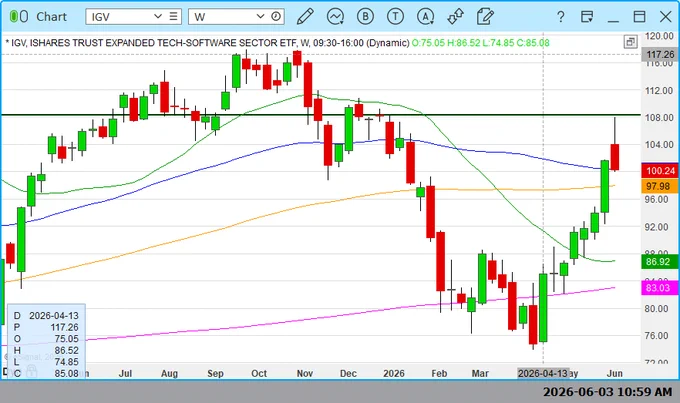Click the Oct label on time axis
Image resolution: width=680 pixels, height=403 pixels.
click(x=259, y=373)
